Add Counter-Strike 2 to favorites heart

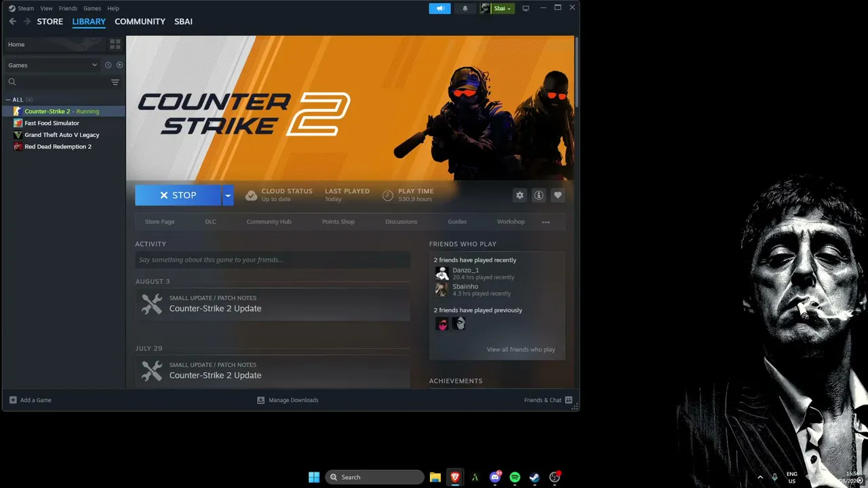pos(557,195)
